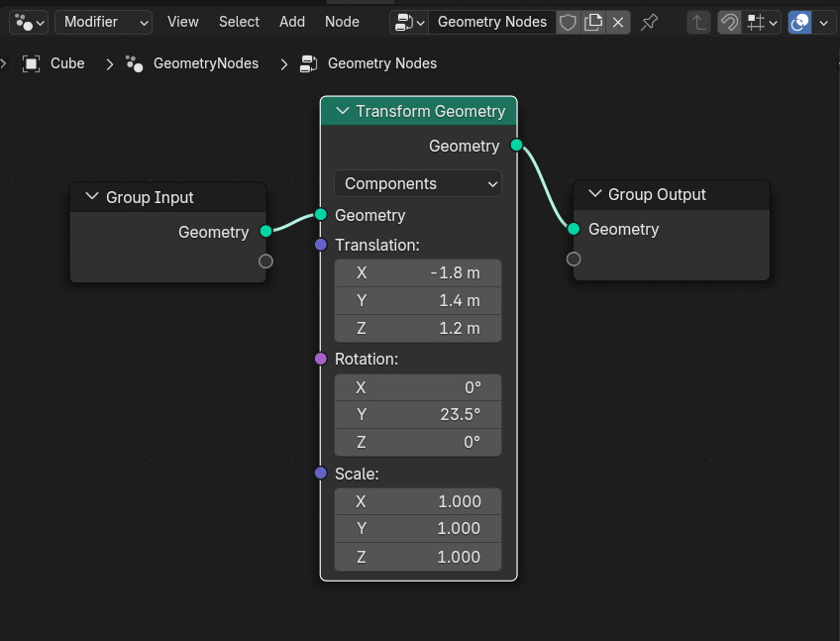Viewport: 840px width, 641px height.
Task: Open the Modifier type dropdown
Action: tap(103, 23)
